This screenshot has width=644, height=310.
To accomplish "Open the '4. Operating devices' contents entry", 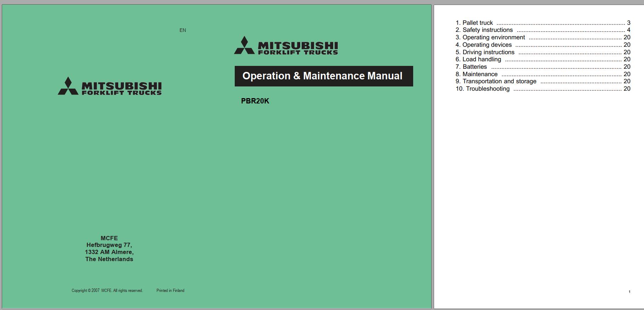I will 543,45.
